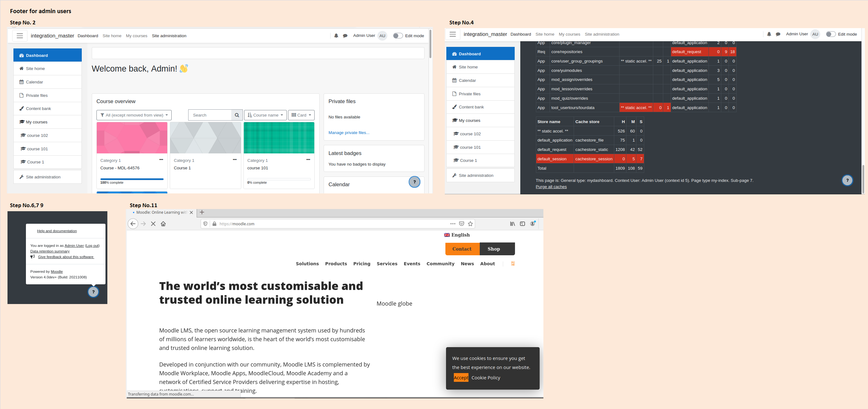Open course 102 in Step No. 2 sidebar
868x409 pixels.
[x=47, y=135]
